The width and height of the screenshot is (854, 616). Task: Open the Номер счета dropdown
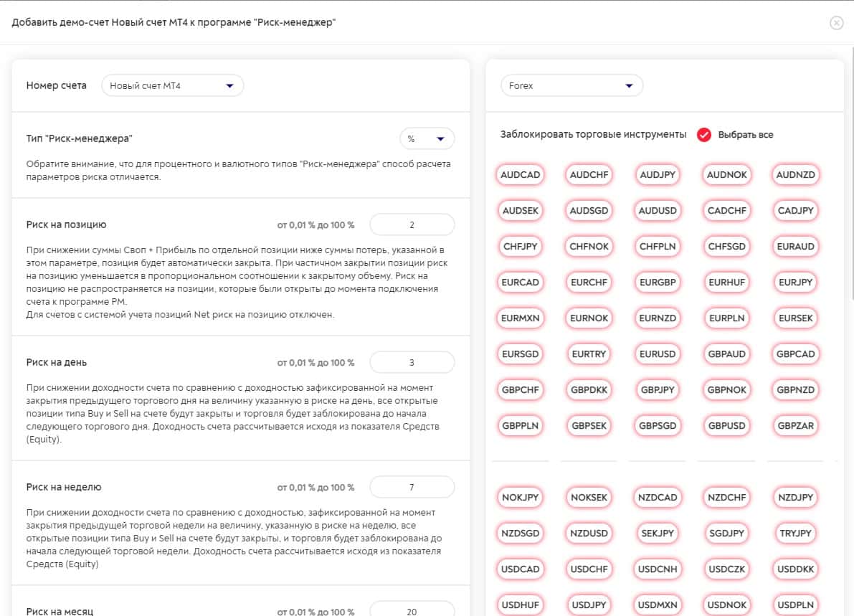[172, 85]
